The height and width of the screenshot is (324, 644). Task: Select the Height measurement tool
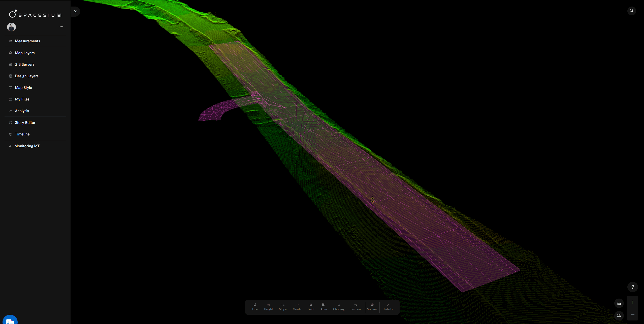point(268,307)
